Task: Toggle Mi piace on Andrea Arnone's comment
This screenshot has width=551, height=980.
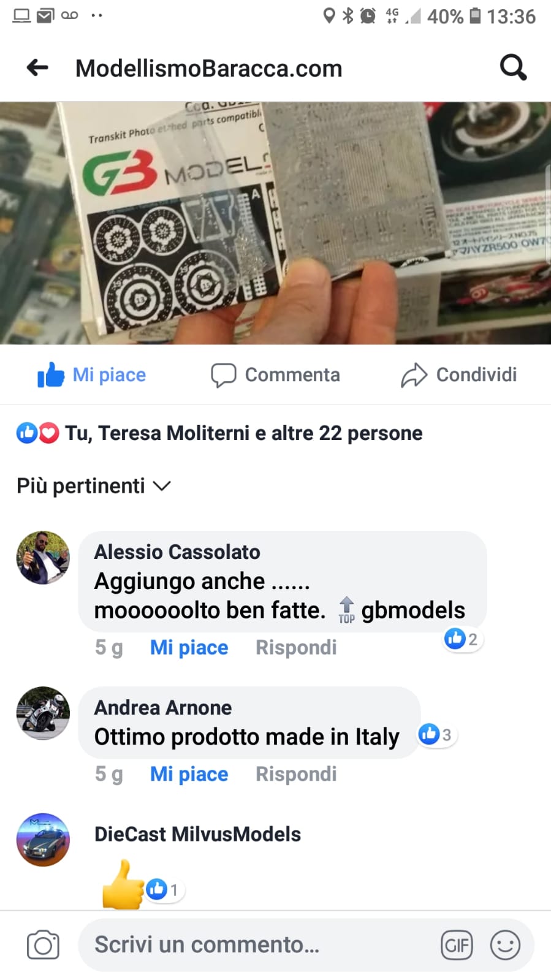Action: [x=189, y=774]
